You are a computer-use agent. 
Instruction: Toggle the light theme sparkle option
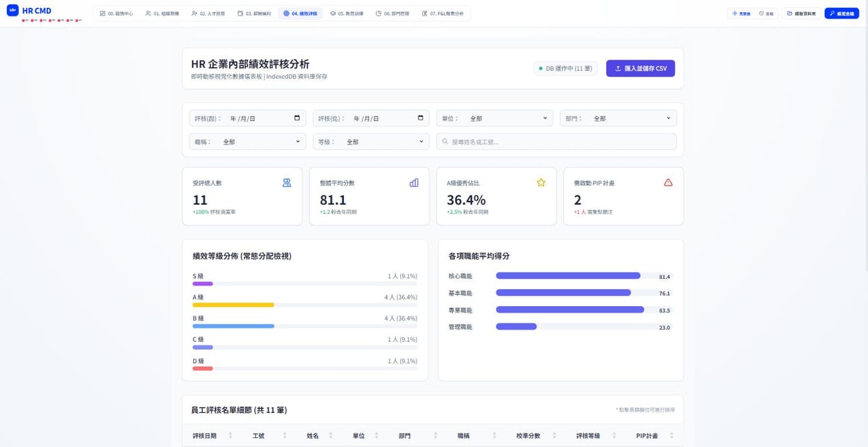[741, 14]
